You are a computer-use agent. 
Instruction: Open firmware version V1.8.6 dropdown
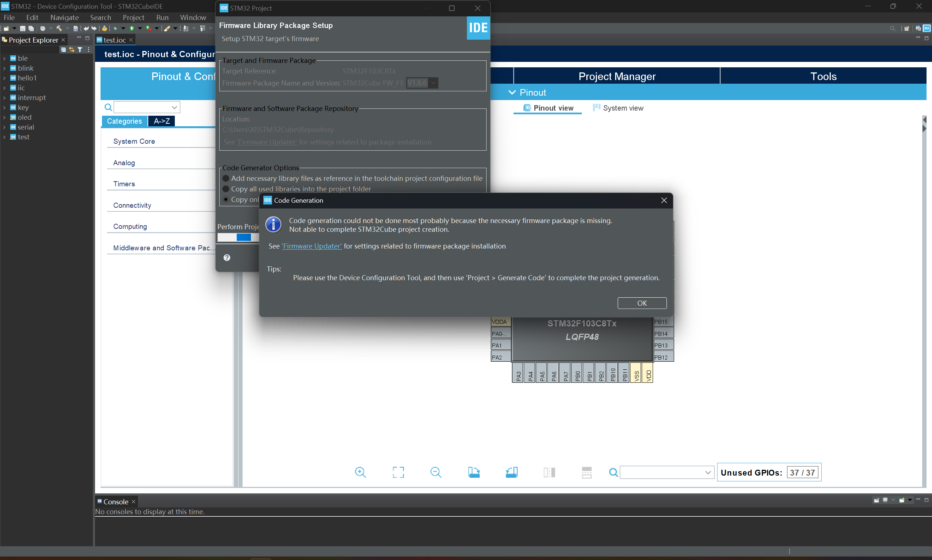433,83
